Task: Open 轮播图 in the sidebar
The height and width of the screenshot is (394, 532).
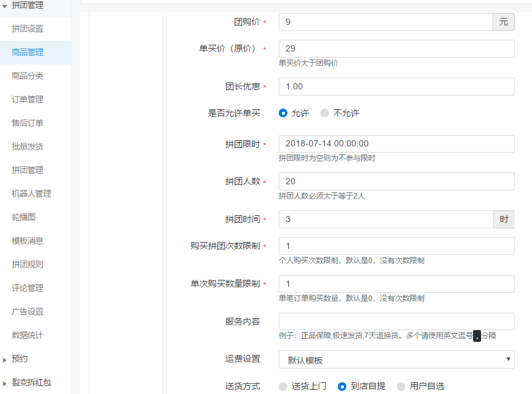Action: click(24, 217)
